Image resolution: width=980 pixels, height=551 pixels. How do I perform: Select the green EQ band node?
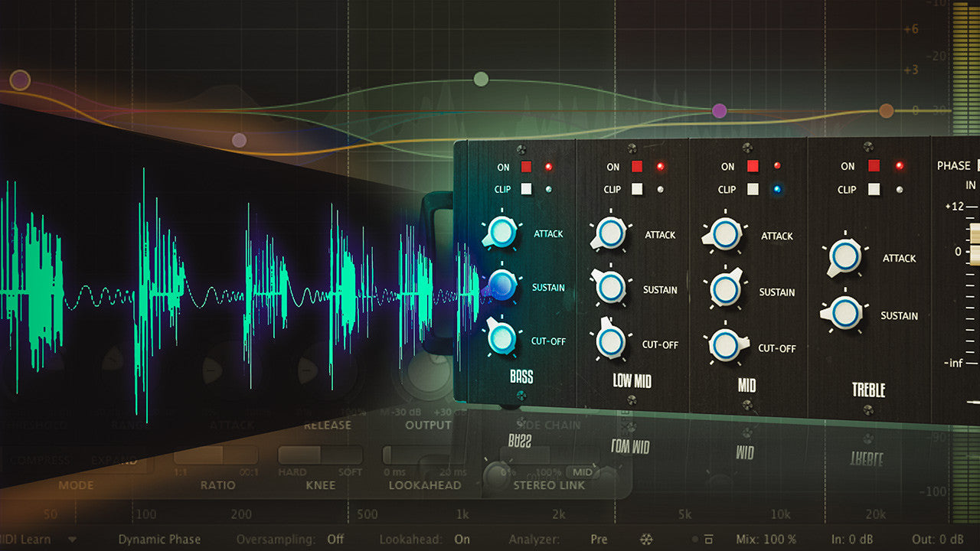point(481,79)
